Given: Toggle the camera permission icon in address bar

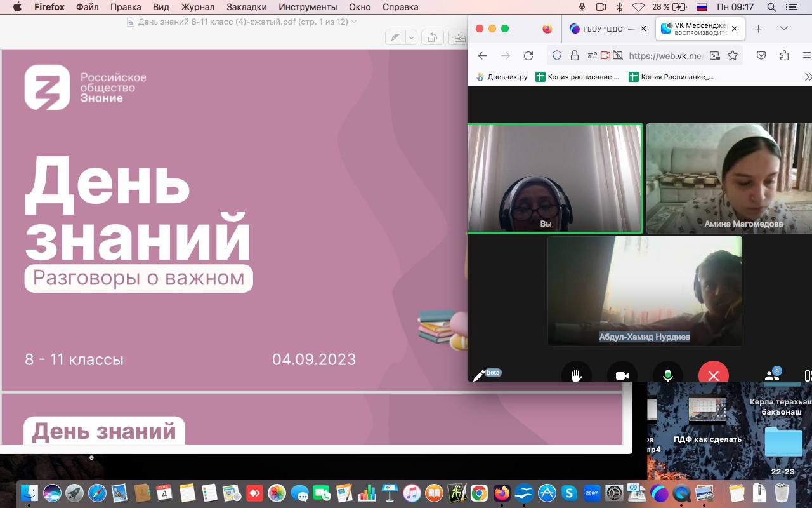Looking at the screenshot, I should tap(605, 56).
